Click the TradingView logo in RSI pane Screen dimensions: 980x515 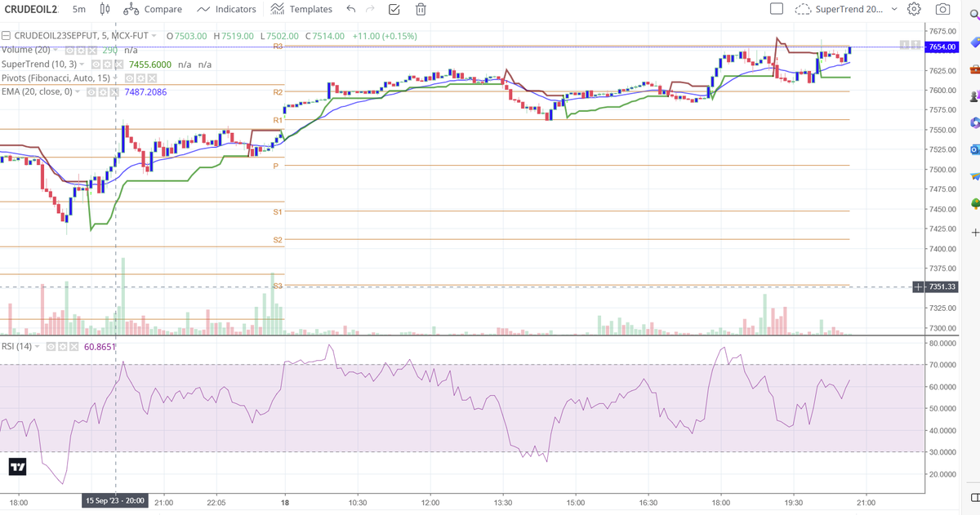(17, 467)
